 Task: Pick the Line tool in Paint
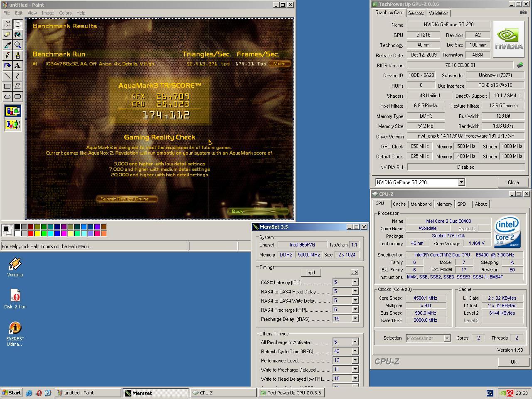tap(7, 76)
